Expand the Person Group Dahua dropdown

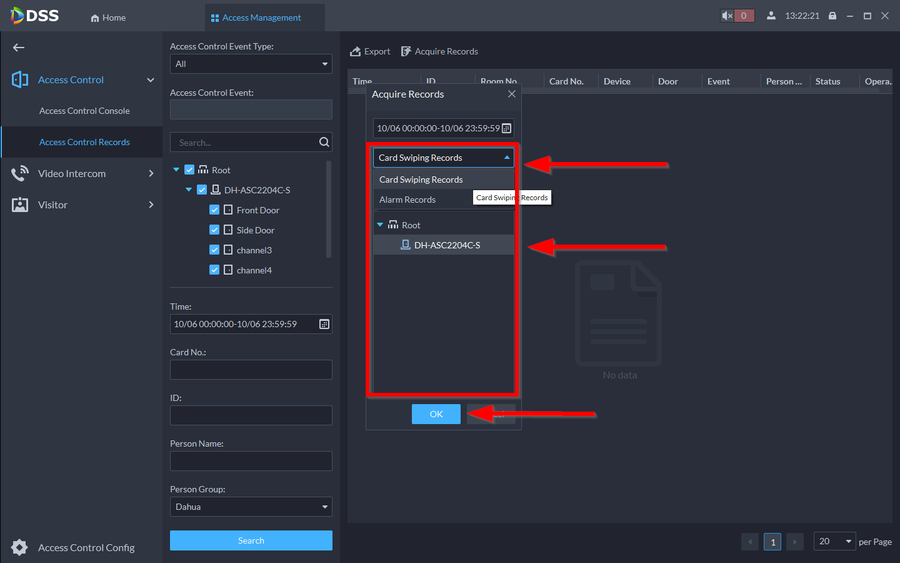tap(250, 507)
